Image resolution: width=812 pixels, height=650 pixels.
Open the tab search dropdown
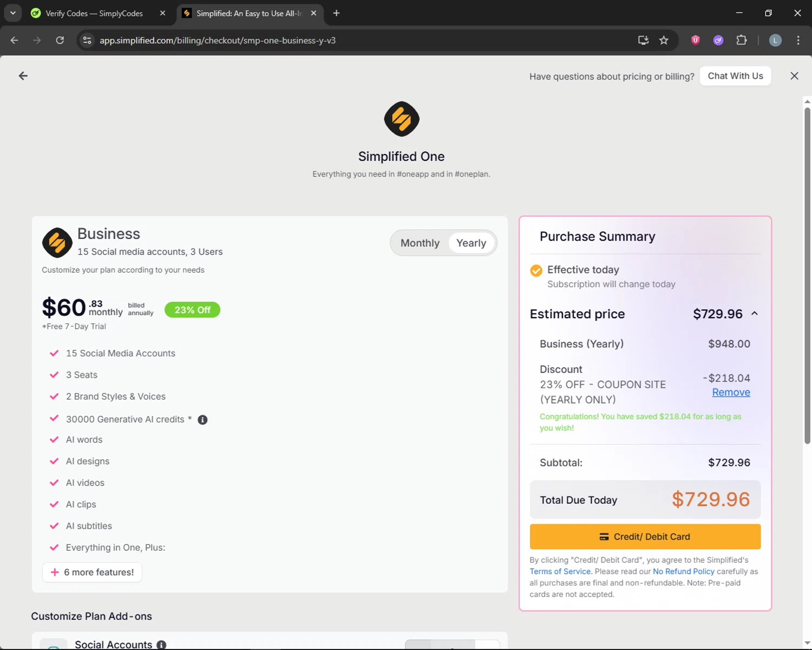pyautogui.click(x=12, y=14)
